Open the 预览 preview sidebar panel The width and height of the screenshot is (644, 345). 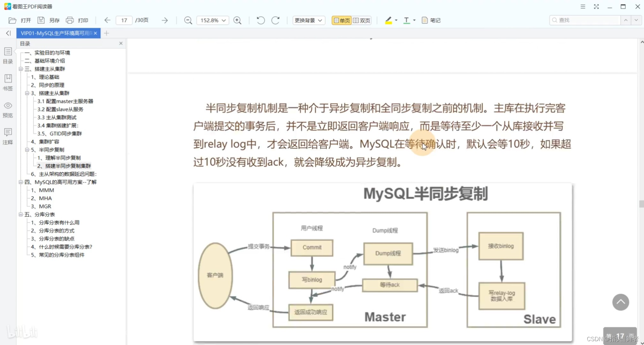8,110
